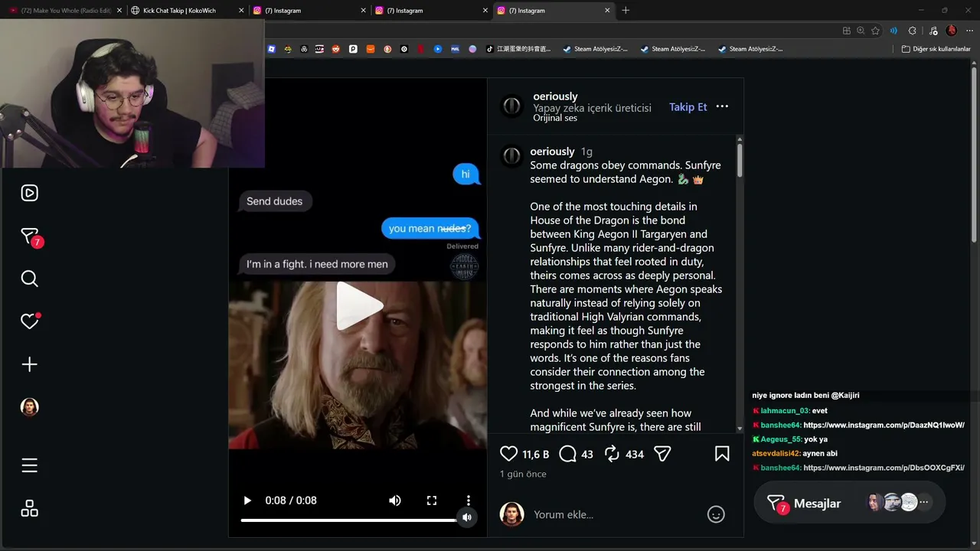Close the Make You Whole tab
The height and width of the screenshot is (551, 980).
119,11
